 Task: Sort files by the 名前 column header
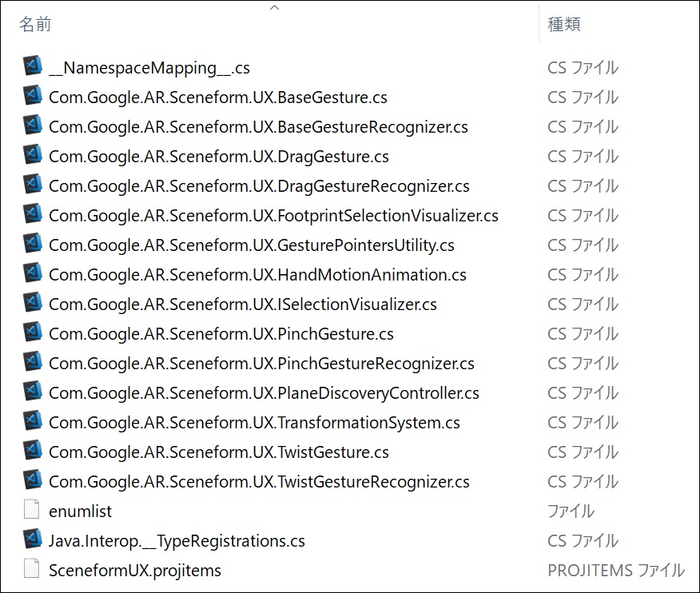pyautogui.click(x=35, y=24)
